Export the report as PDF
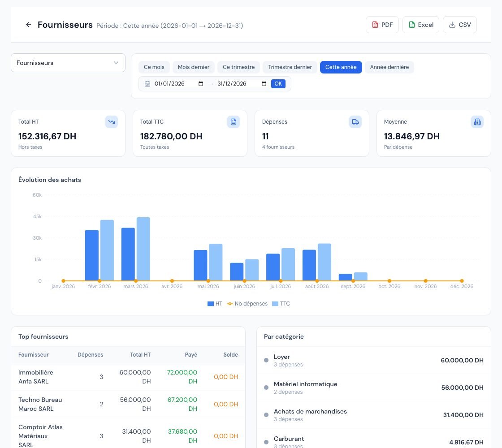502x448 pixels. (382, 25)
